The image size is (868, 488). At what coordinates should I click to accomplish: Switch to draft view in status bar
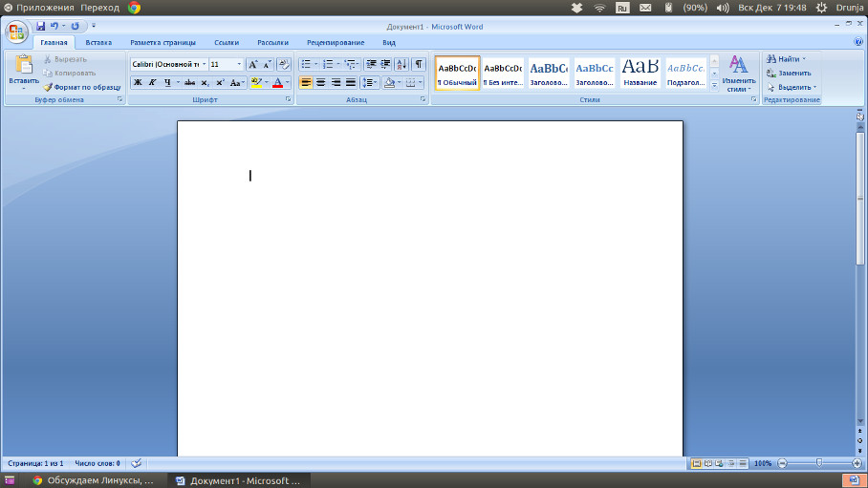click(x=743, y=463)
